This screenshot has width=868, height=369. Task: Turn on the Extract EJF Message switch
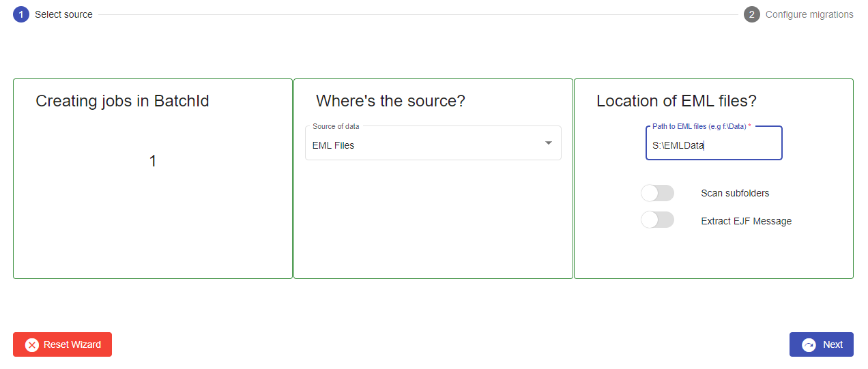click(657, 220)
